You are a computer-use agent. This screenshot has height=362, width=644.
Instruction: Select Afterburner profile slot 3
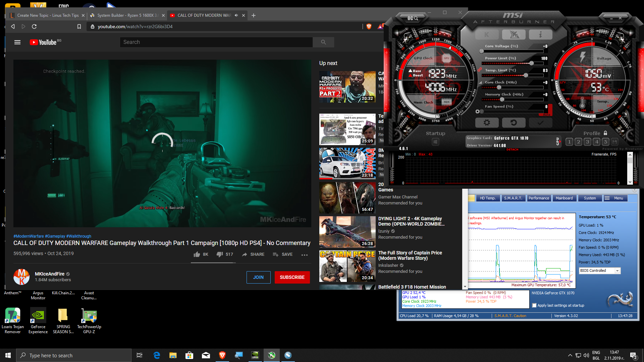pos(587,142)
